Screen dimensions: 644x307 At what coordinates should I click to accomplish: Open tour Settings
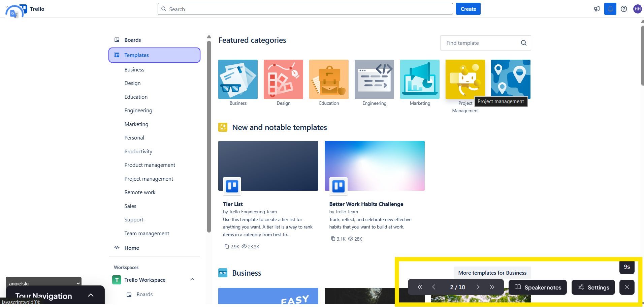tap(593, 287)
